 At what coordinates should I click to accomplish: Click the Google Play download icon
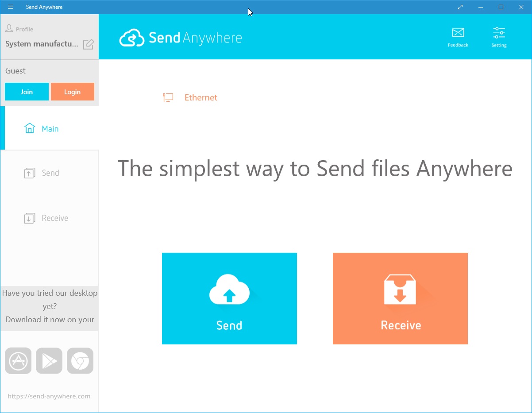[49, 361]
